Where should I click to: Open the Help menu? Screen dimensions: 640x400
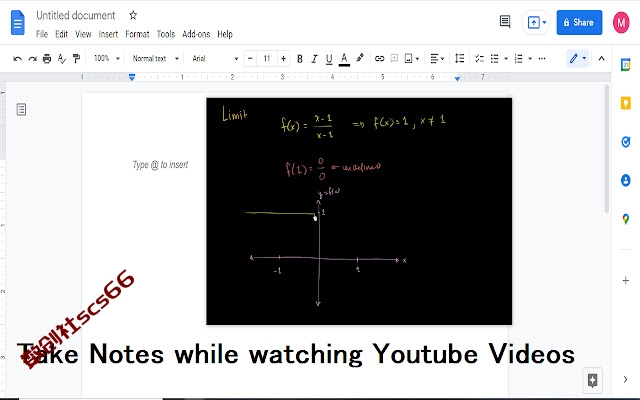(x=224, y=34)
